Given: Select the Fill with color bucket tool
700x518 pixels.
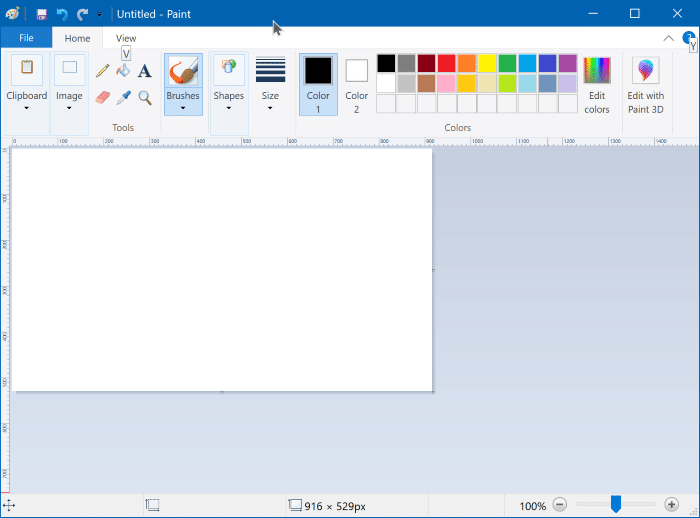Looking at the screenshot, I should pyautogui.click(x=123, y=71).
